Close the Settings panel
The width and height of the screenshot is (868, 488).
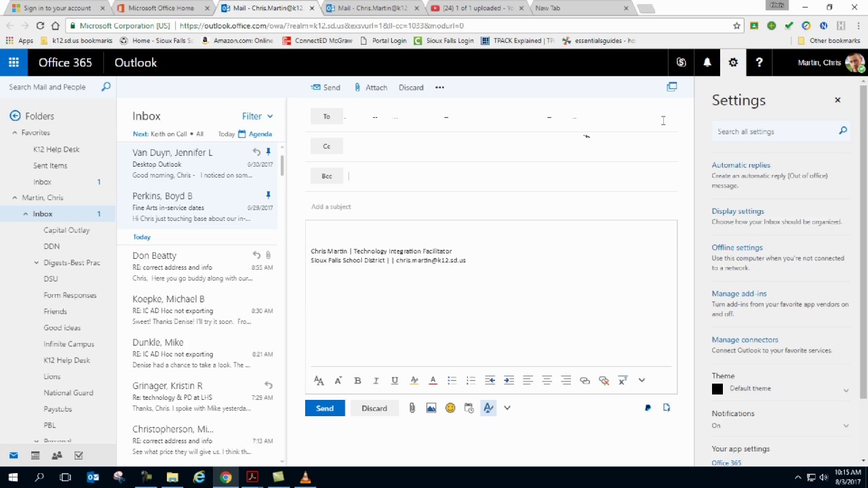(x=837, y=100)
